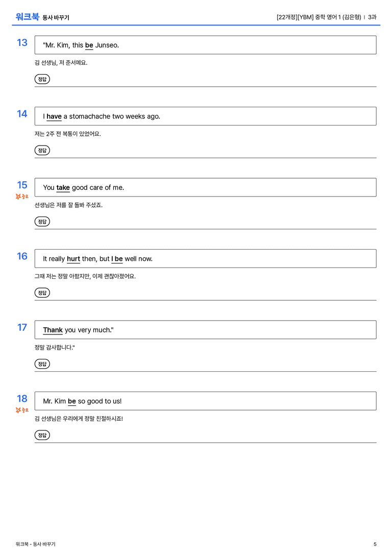Click the page number 5 in the footer
The image size is (392, 555).
click(x=375, y=544)
